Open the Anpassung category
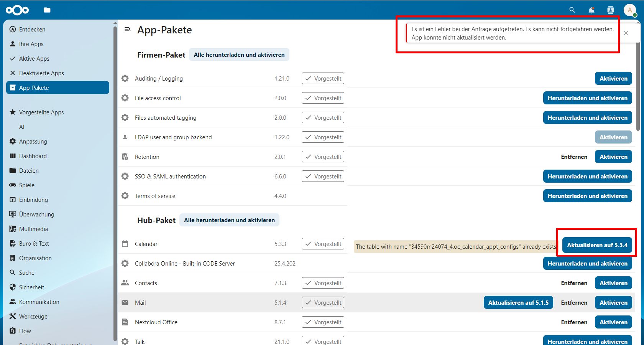This screenshot has height=345, width=644. point(58,141)
